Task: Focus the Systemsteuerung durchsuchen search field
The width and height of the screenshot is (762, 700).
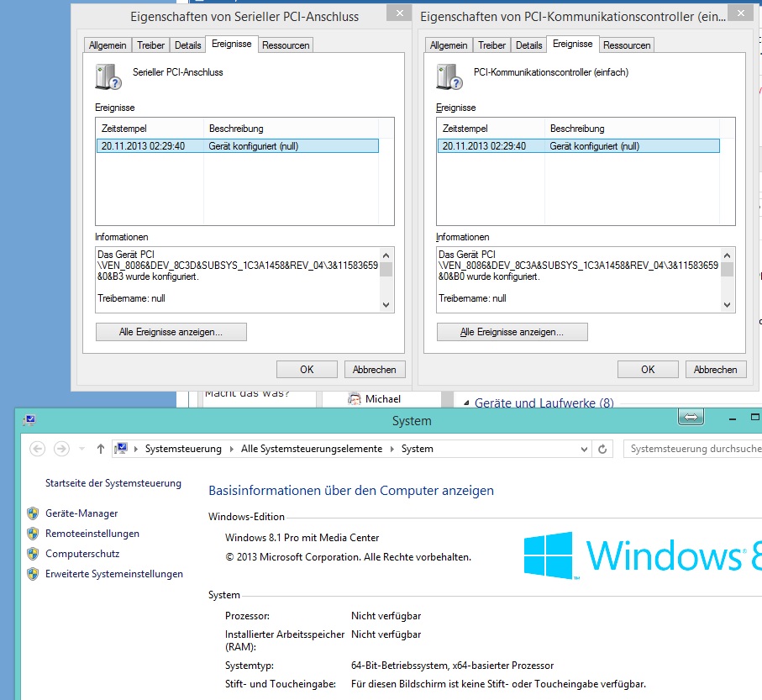Action: [692, 449]
